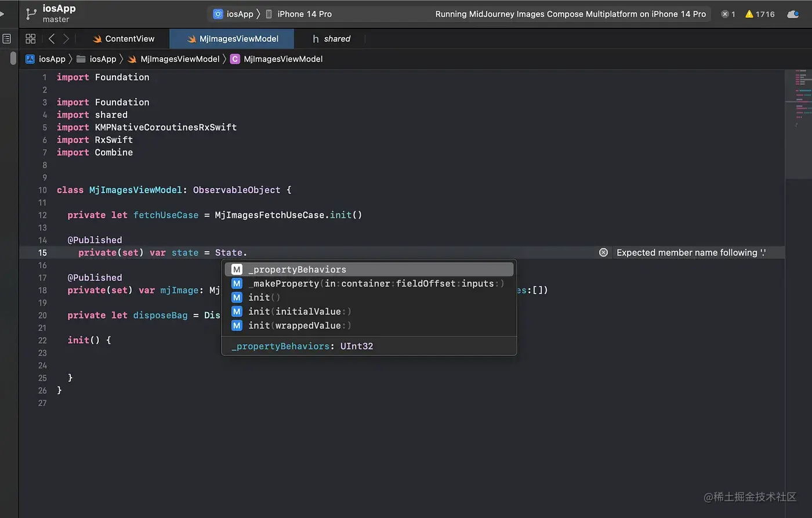Switch to the MjImagesViewModel tab
Viewport: 812px width, 518px height.
pyautogui.click(x=232, y=39)
